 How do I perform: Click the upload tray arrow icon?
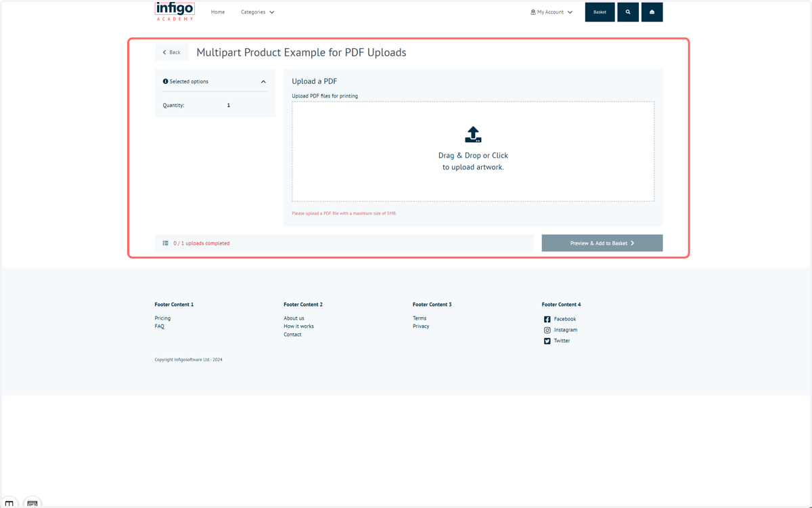tap(473, 135)
